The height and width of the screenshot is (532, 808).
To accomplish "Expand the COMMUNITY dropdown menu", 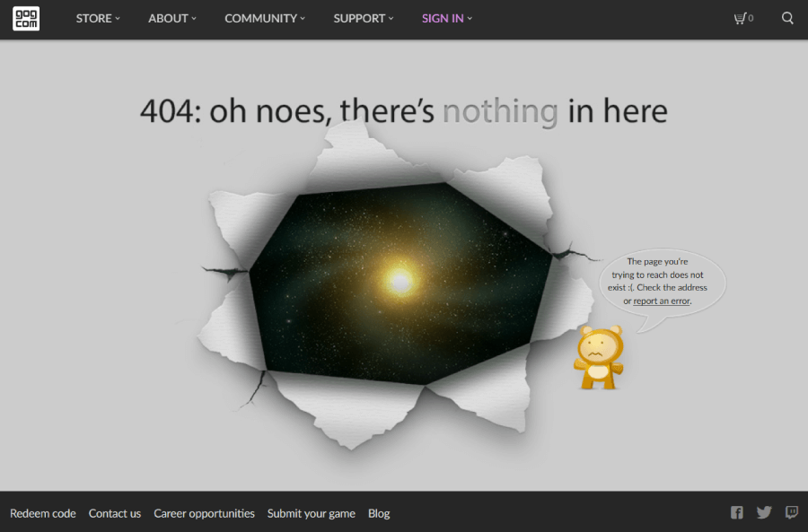I will pyautogui.click(x=265, y=19).
